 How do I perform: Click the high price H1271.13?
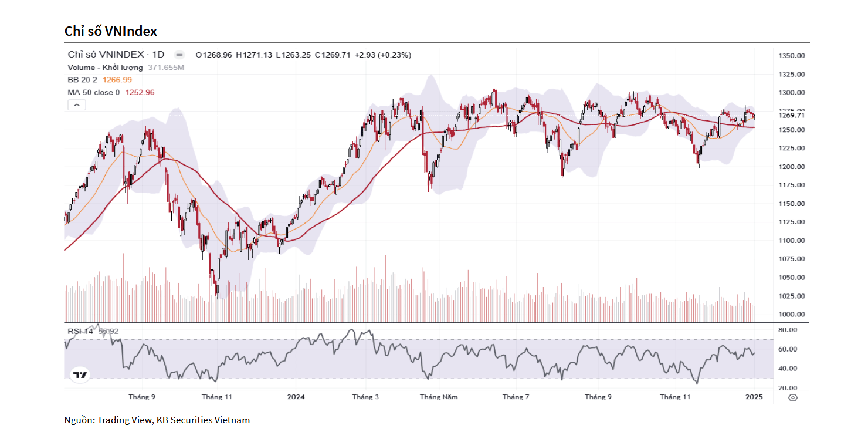coord(255,55)
